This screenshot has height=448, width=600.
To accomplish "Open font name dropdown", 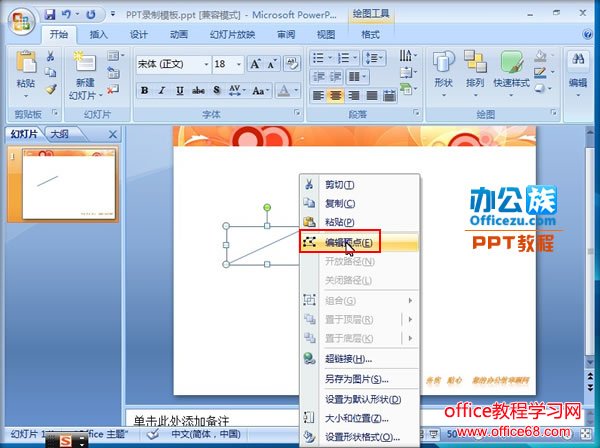I will click(206, 64).
